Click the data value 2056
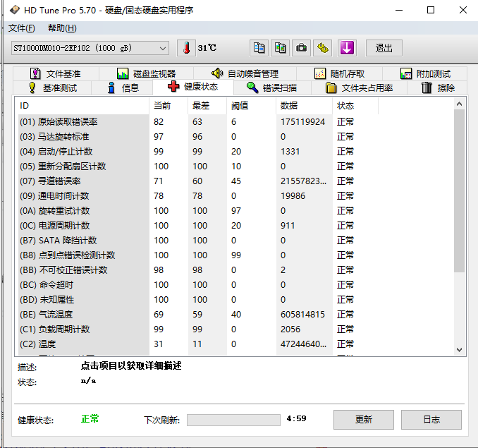This screenshot has height=448, width=478. point(290,329)
